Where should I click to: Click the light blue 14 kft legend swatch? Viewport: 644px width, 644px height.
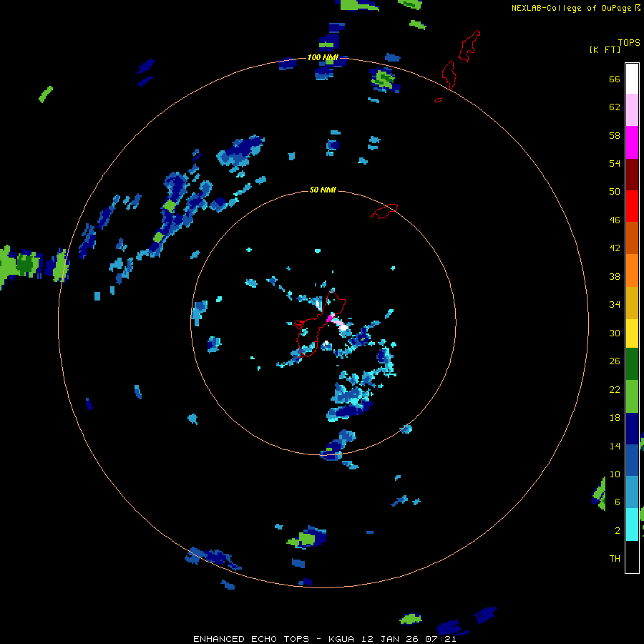[x=632, y=492]
